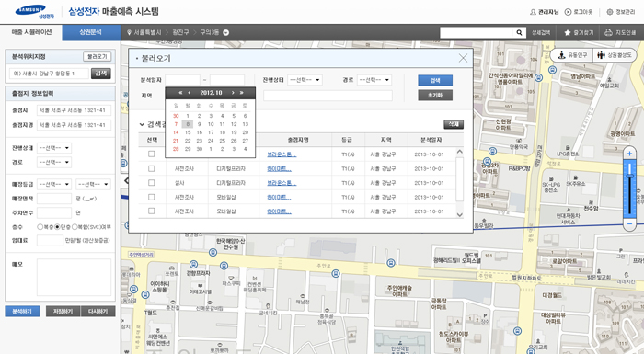Select the 복합(SVC)여부 radio button

pyautogui.click(x=75, y=227)
